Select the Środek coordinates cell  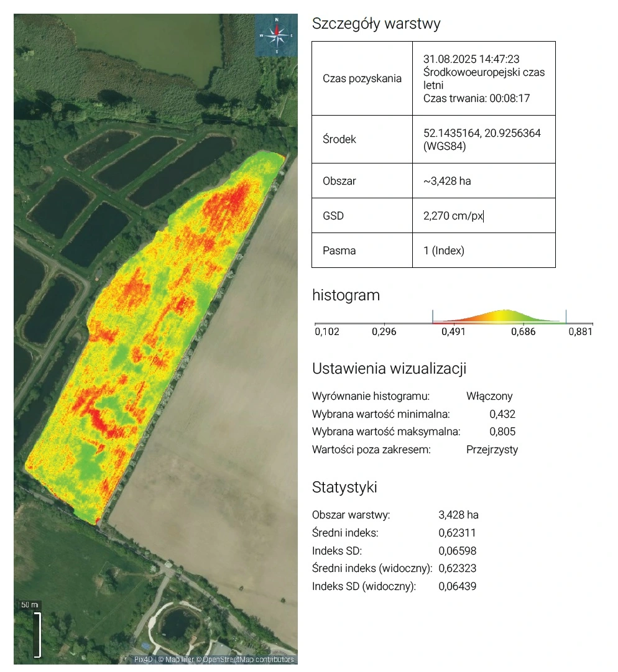point(483,139)
